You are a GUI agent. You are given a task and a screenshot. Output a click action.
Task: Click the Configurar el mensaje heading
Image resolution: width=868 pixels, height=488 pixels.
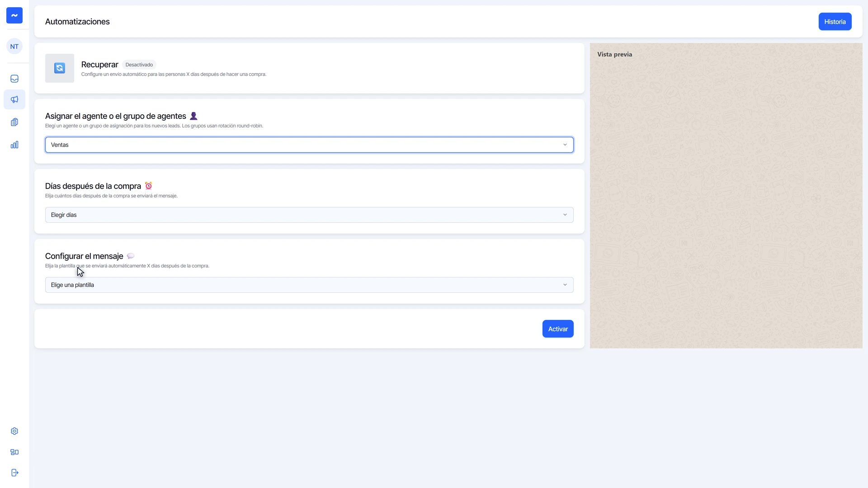click(84, 256)
